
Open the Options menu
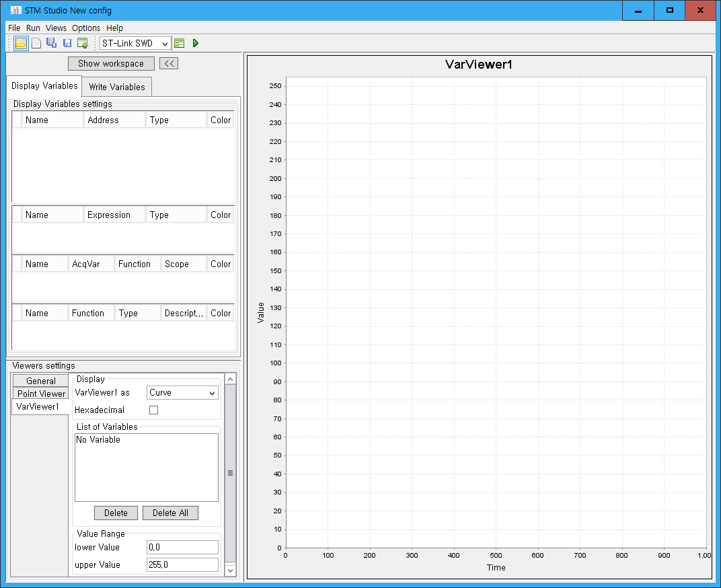point(86,28)
